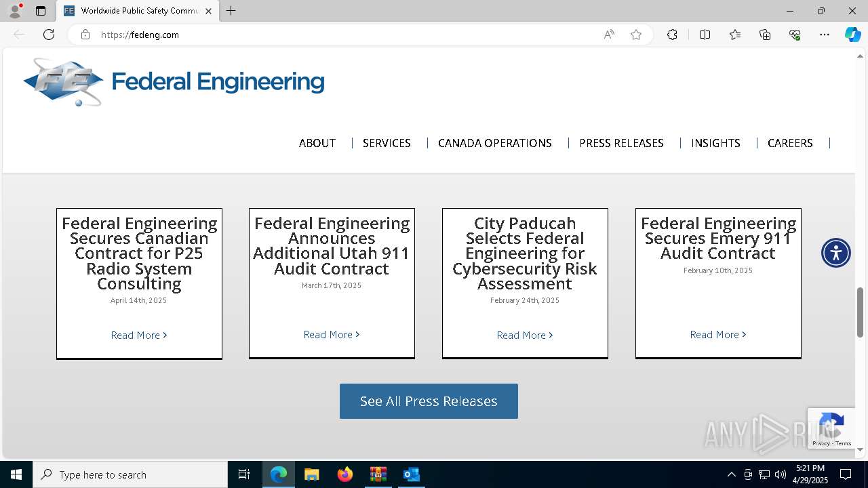The height and width of the screenshot is (488, 868).
Task: Click the April 14th, 2025 date
Action: pyautogui.click(x=139, y=300)
